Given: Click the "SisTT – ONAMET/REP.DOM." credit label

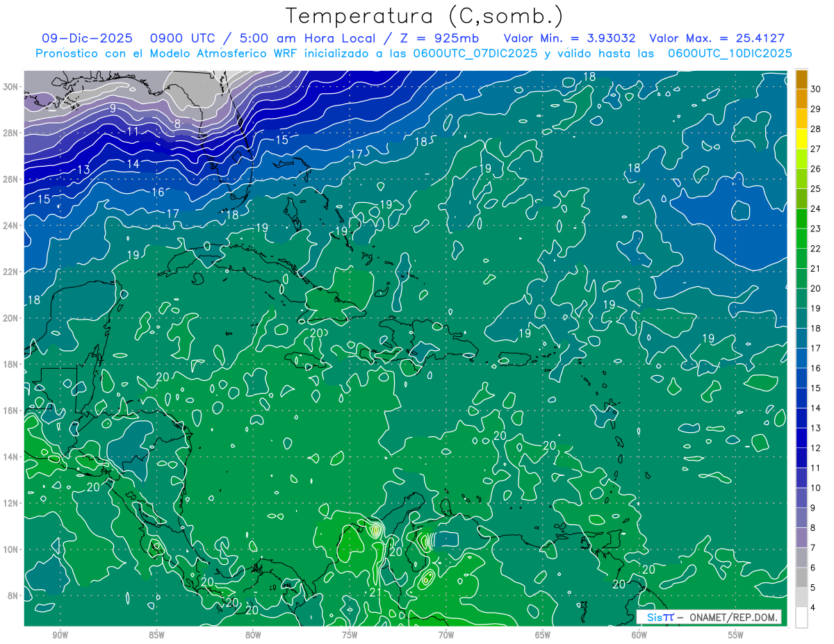Looking at the screenshot, I should 710,617.
